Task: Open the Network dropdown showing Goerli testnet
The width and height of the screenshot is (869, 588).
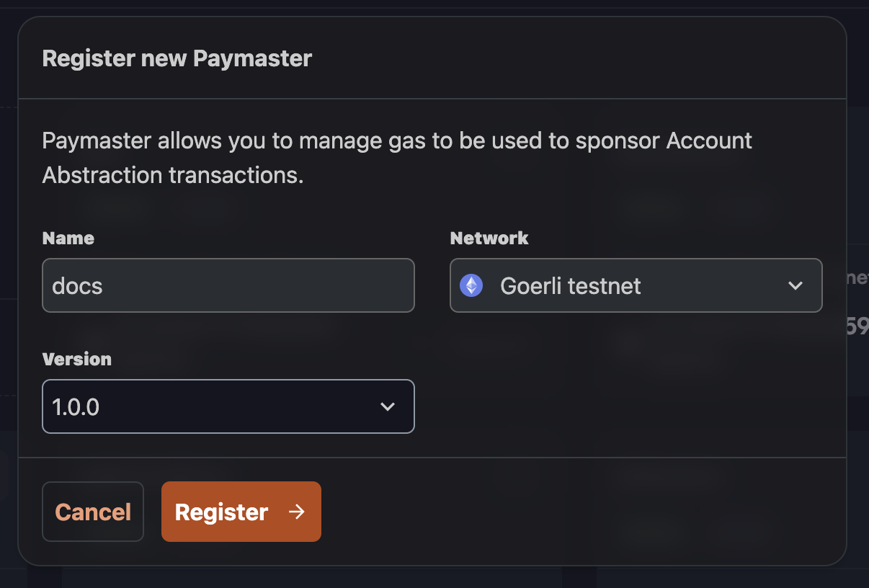Action: (x=636, y=285)
